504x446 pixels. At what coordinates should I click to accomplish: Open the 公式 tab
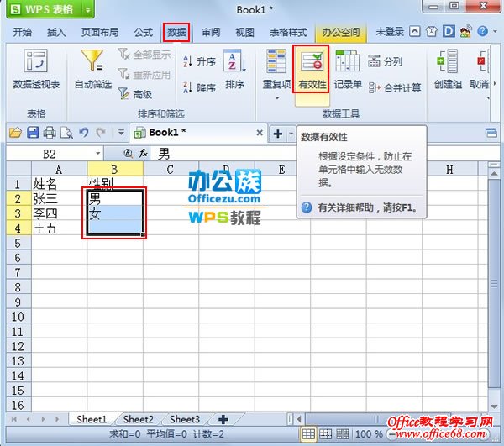pyautogui.click(x=143, y=32)
